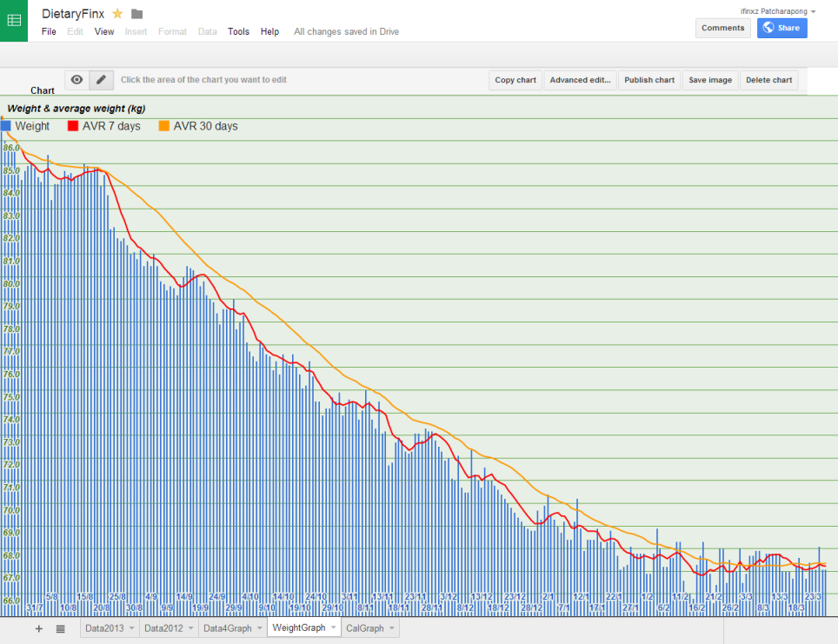Open the all sheets list icon
Screen dimensions: 838x644
pyautogui.click(x=60, y=629)
